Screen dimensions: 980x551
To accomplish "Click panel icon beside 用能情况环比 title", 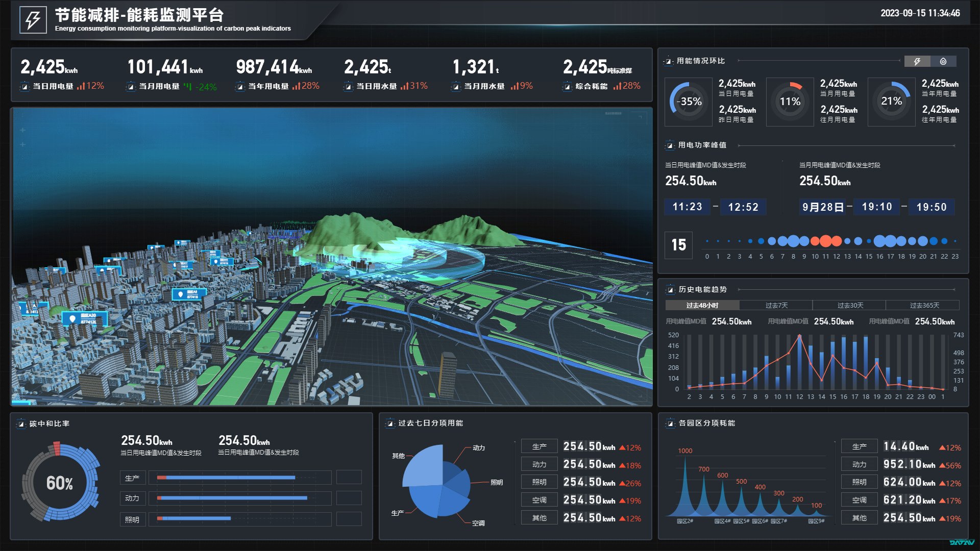I will tap(669, 61).
